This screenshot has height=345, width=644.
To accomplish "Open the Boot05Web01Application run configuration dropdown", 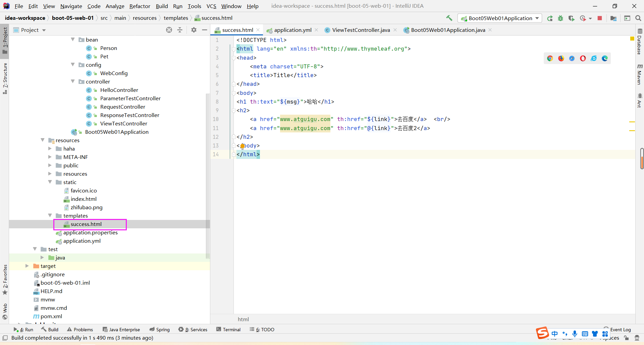I will (500, 18).
